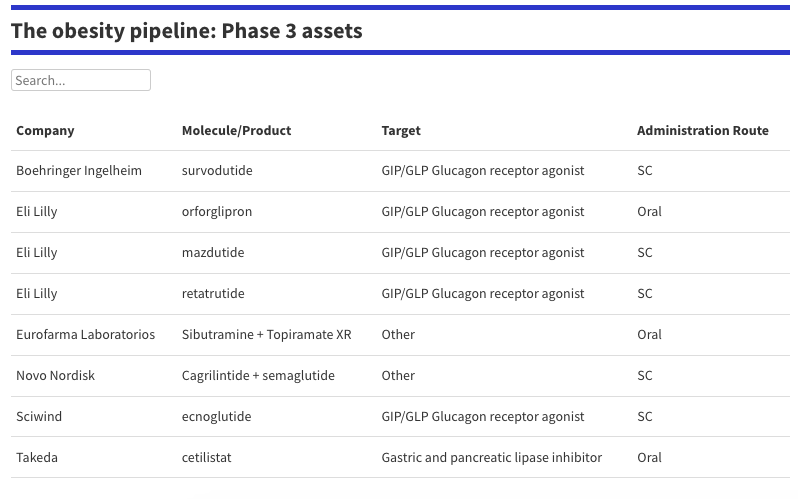Select the Takeda company cell
The image size is (798, 499).
37,458
